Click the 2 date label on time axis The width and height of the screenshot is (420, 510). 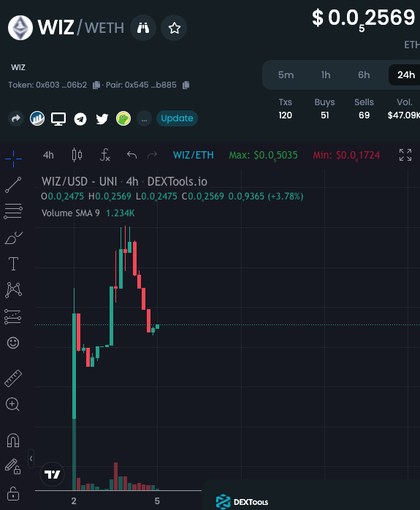coord(74,501)
